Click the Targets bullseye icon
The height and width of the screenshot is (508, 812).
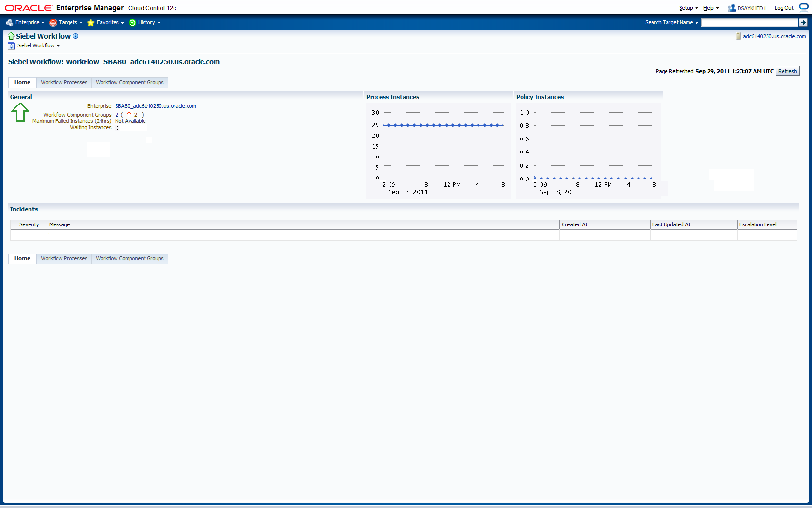coord(53,23)
